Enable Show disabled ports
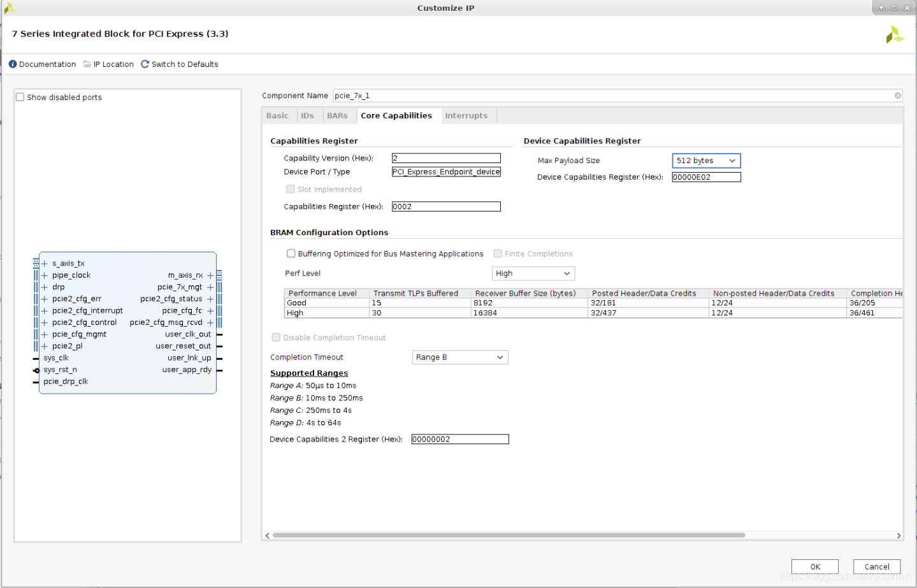The width and height of the screenshot is (917, 588). 20,97
